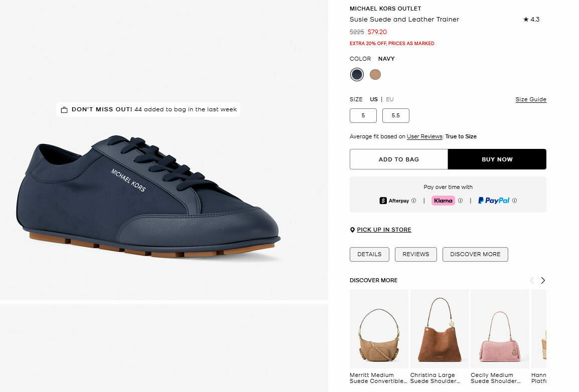Show next Discover More products
The image size is (579, 392).
(x=543, y=281)
